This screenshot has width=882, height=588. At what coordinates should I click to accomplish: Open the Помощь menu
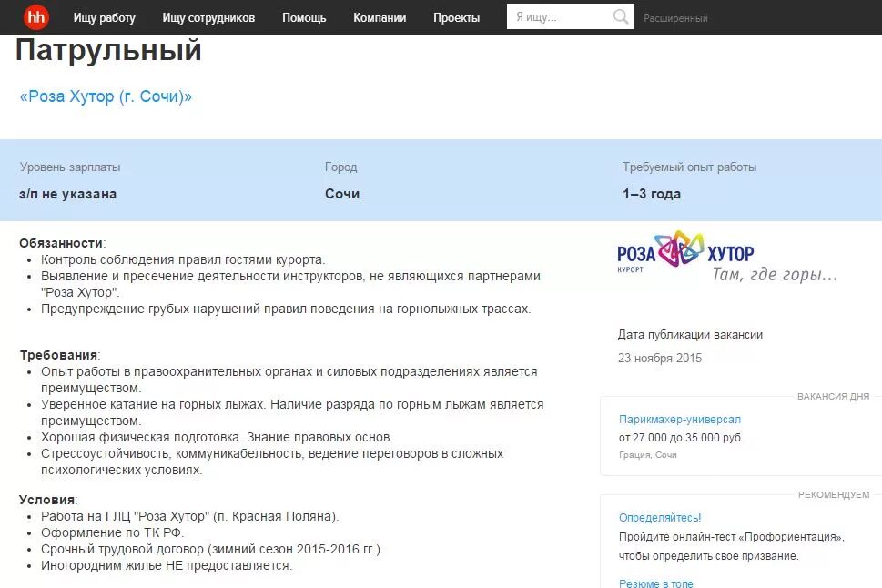pyautogui.click(x=304, y=17)
